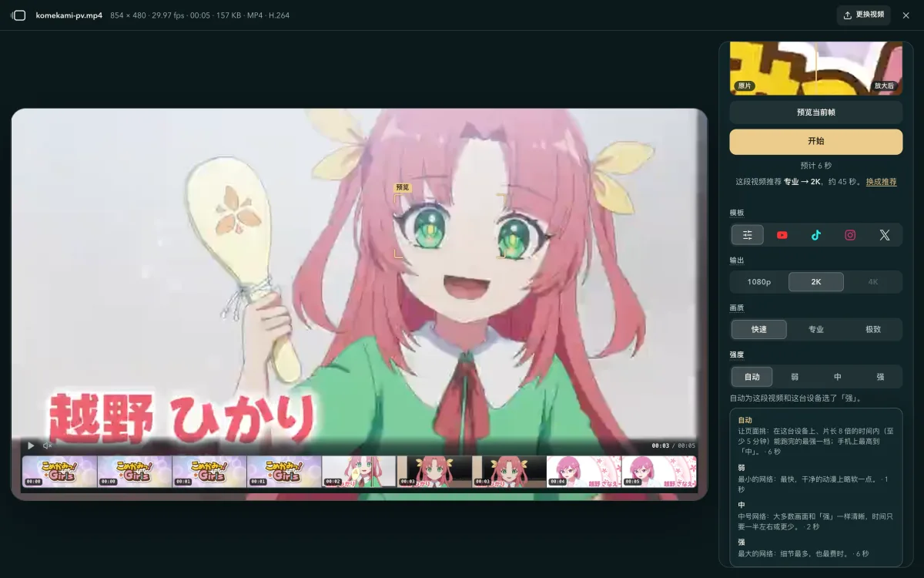This screenshot has height=578, width=924.
Task: Jump to the 00:02 timeline thumbnail
Action: tap(359, 472)
